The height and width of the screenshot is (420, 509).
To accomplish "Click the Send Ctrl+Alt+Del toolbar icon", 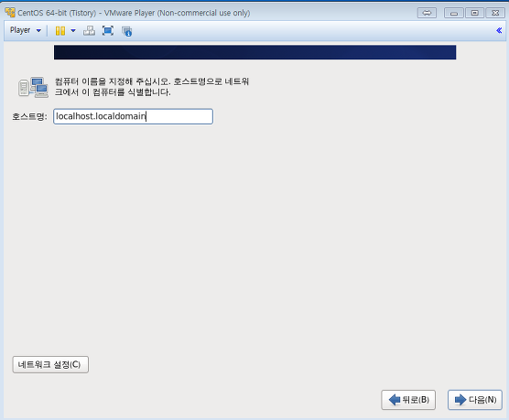I will coord(89,31).
